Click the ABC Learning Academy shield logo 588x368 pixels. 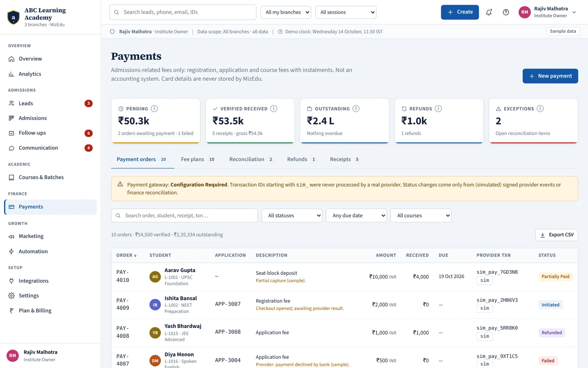point(14,17)
